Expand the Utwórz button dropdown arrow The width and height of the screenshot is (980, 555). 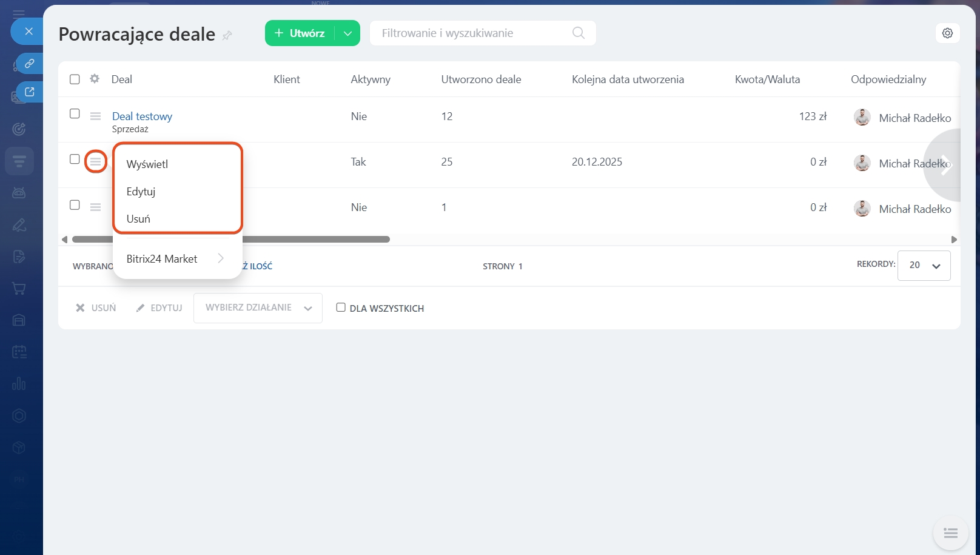(347, 33)
